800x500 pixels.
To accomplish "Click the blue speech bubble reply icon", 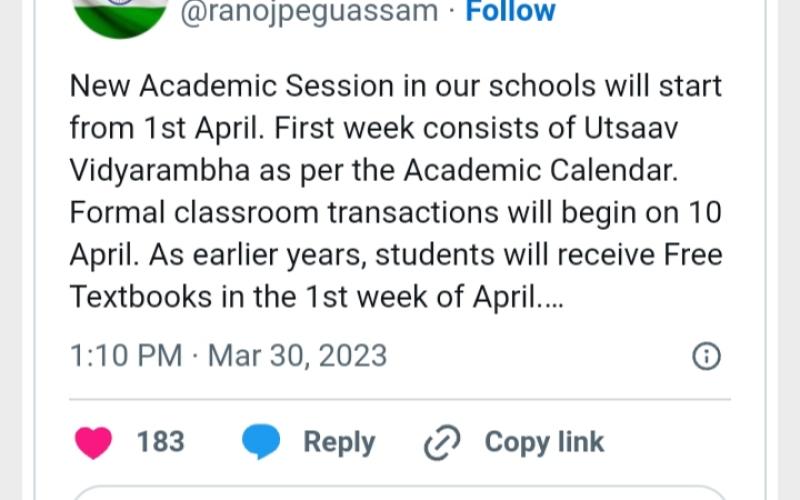I will click(261, 441).
